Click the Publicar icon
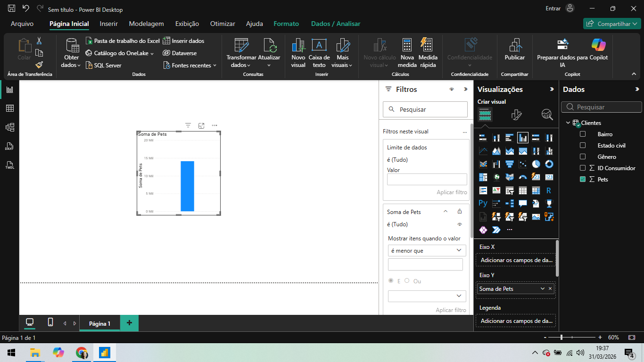Viewport: 644px width, 362px height. pos(514,46)
